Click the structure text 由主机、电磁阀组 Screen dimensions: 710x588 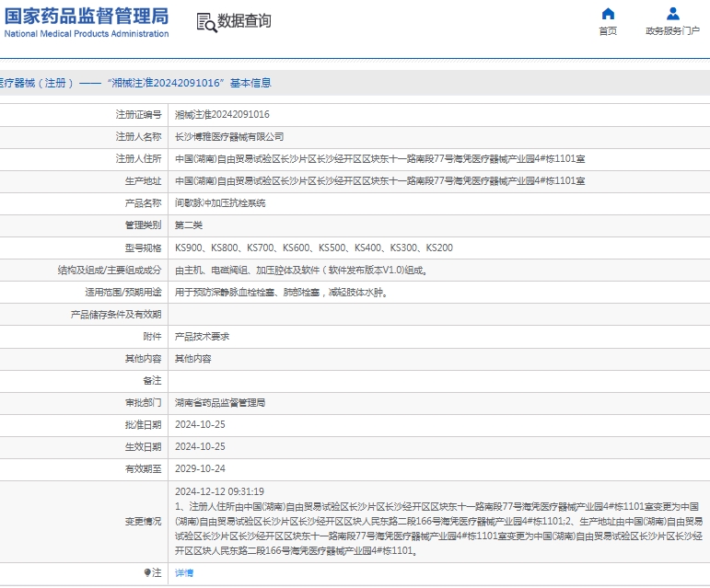click(301, 270)
